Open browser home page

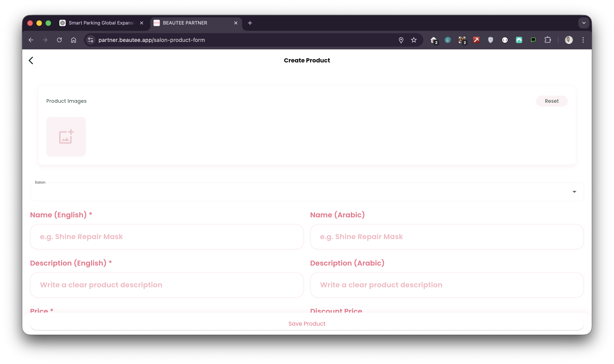pos(74,40)
